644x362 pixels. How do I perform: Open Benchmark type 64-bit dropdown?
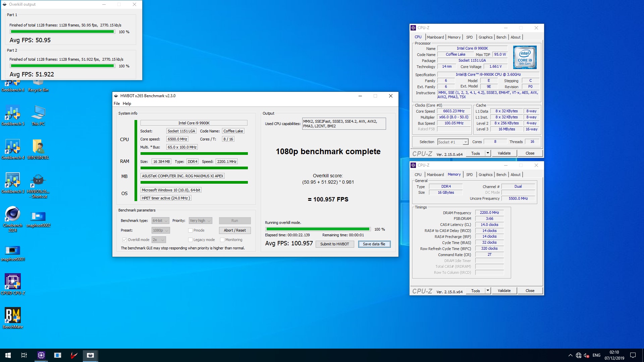[x=160, y=221]
